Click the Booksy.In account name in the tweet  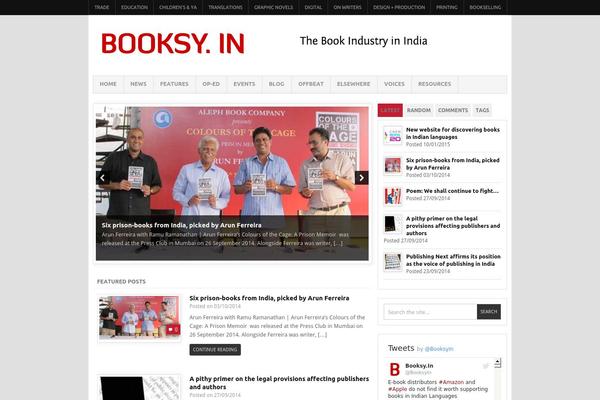click(419, 366)
